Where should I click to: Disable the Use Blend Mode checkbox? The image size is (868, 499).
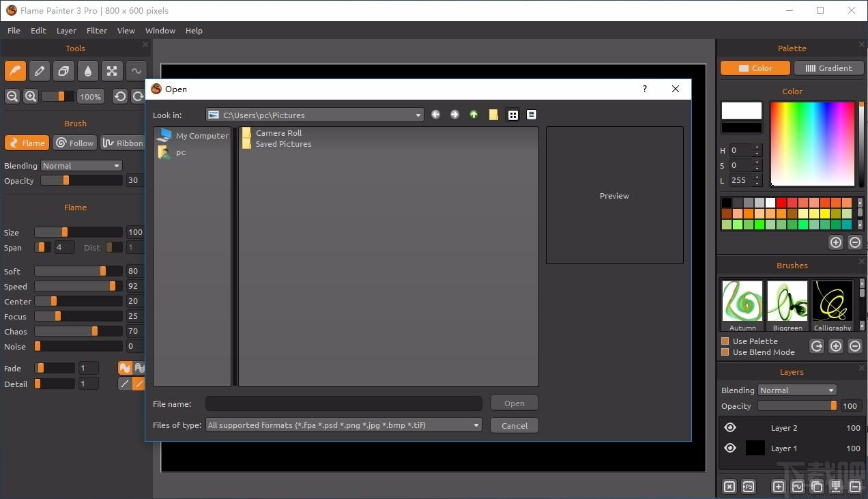pos(725,352)
